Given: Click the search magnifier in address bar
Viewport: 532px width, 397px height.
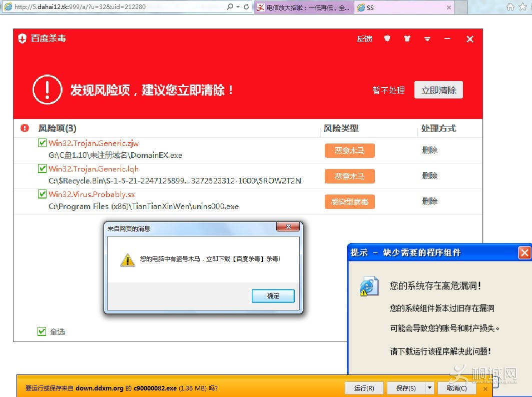Looking at the screenshot, I should (x=230, y=7).
